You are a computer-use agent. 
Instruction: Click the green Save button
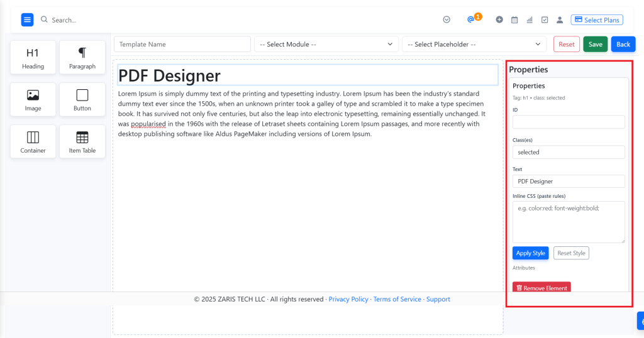[595, 45]
